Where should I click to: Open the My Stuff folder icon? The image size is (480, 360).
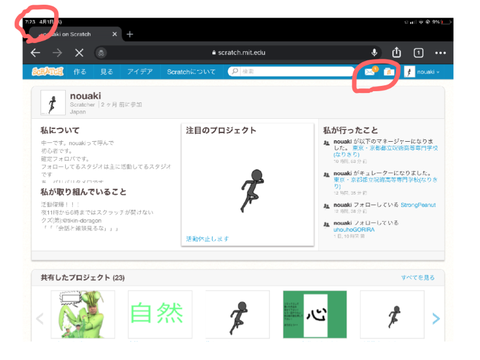tap(389, 72)
